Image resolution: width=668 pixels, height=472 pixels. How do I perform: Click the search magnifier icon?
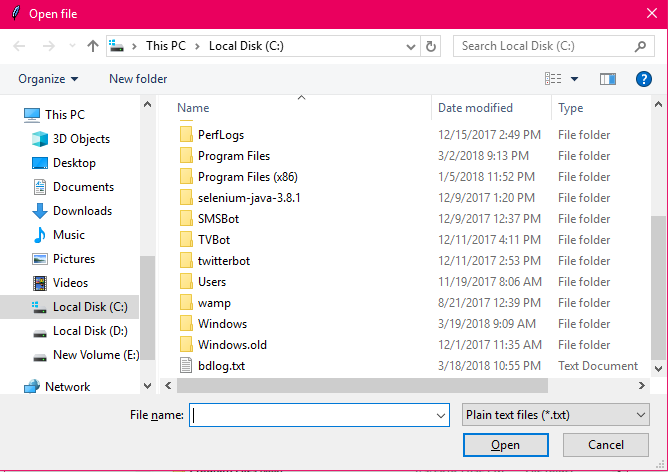click(640, 46)
